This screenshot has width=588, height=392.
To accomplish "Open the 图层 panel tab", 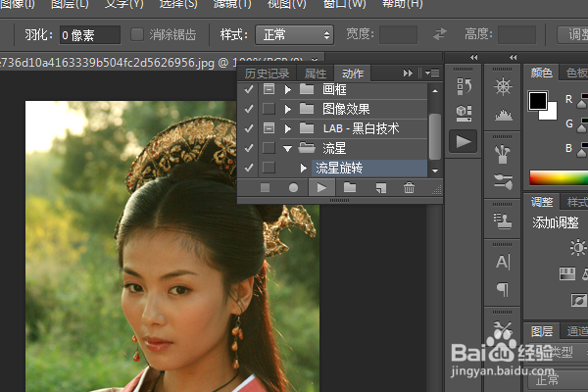I will coord(542,331).
